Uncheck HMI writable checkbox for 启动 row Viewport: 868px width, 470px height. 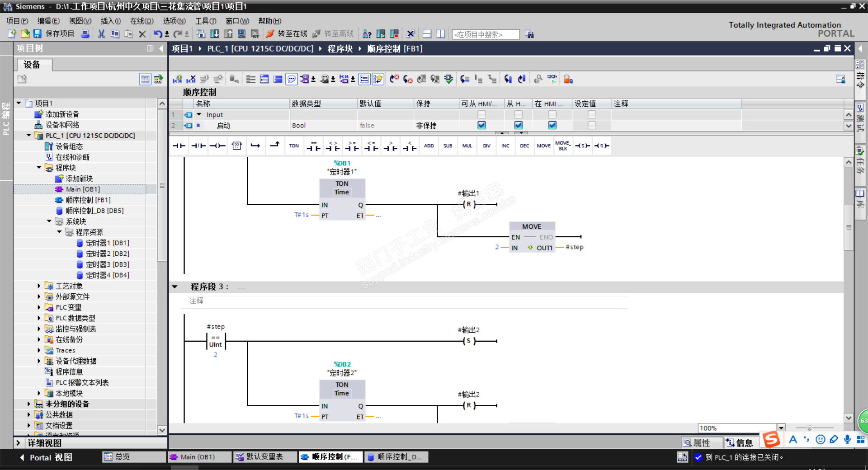[x=518, y=125]
